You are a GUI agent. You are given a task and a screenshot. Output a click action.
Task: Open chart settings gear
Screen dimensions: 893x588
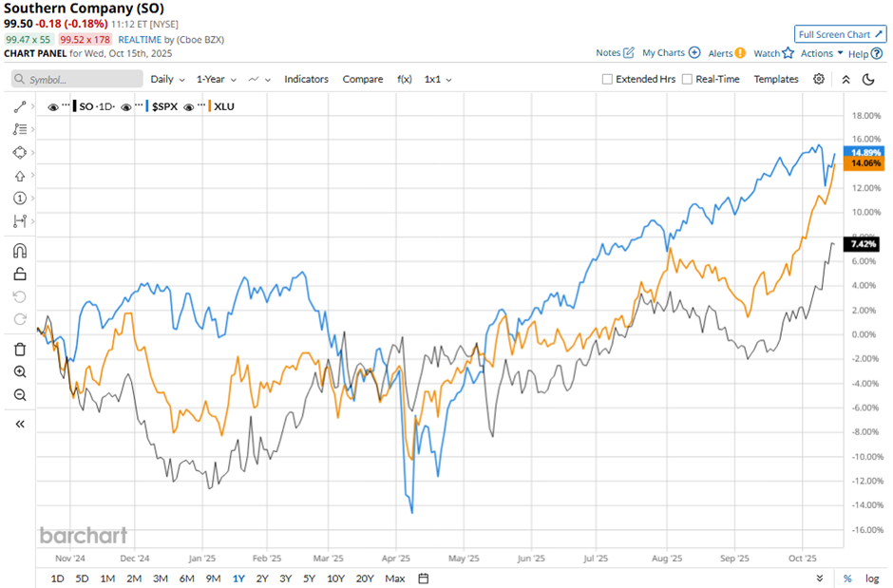tap(818, 79)
